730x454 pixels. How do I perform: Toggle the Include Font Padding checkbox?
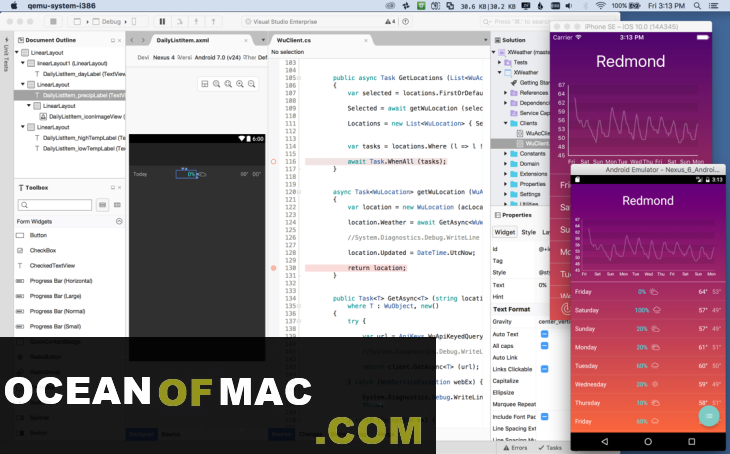coord(544,417)
